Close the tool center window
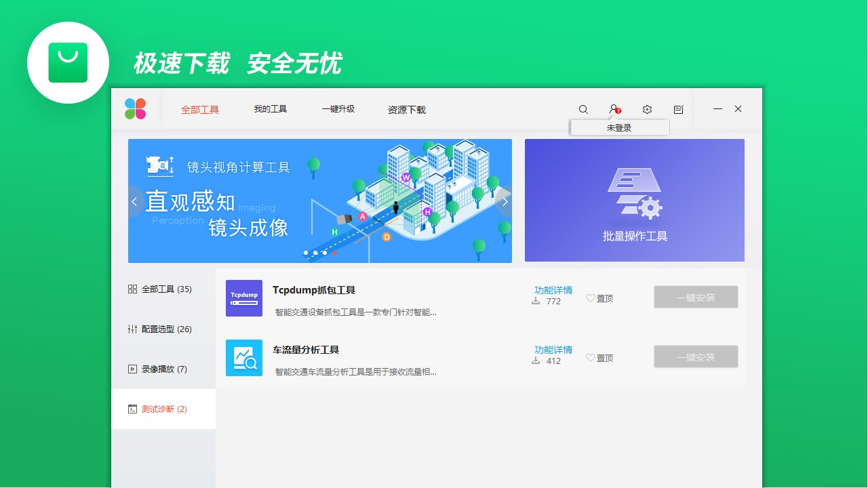The height and width of the screenshot is (488, 868). coord(738,109)
